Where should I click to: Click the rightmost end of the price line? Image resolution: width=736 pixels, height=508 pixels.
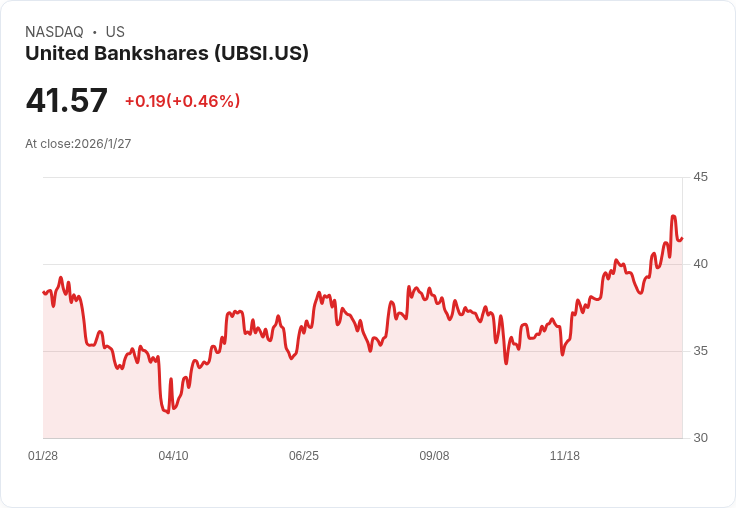pos(682,238)
